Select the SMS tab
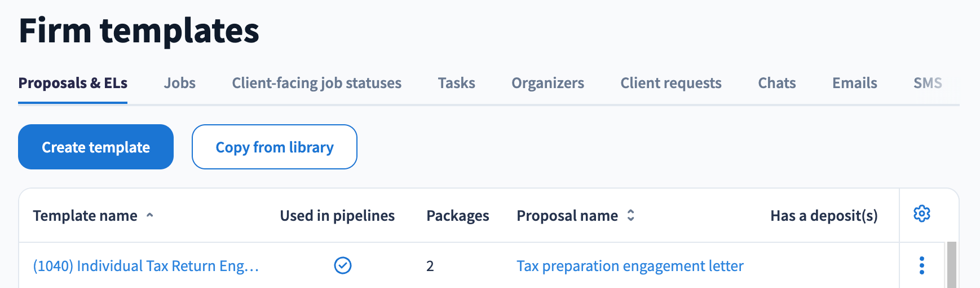Image resolution: width=980 pixels, height=288 pixels. [x=928, y=83]
